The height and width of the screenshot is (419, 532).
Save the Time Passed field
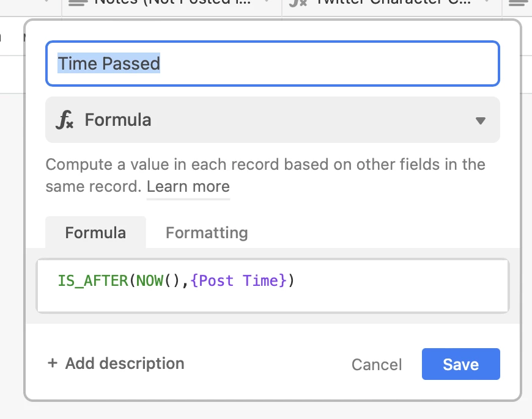coord(460,364)
